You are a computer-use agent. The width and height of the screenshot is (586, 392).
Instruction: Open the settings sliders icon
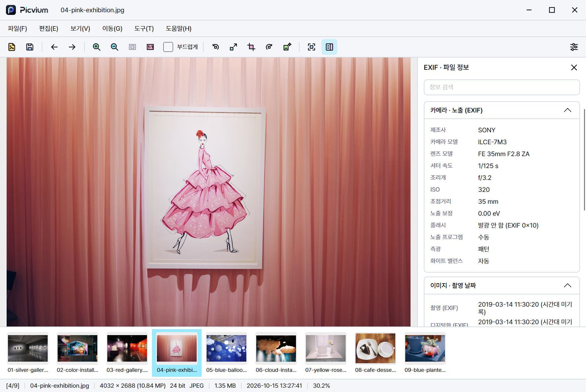[574, 47]
